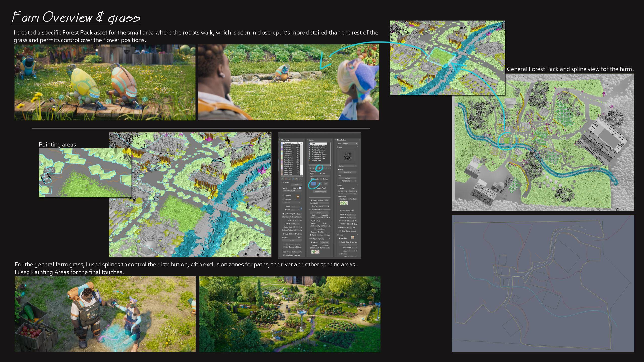
Task: Select the highlighted blue paint brush button in Areas
Action: (x=313, y=184)
